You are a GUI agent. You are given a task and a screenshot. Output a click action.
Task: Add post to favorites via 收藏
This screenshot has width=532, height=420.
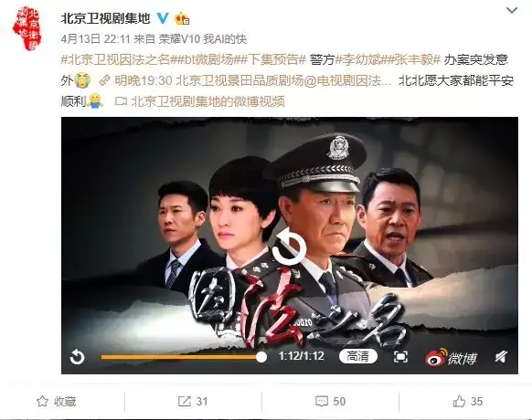[x=57, y=402]
